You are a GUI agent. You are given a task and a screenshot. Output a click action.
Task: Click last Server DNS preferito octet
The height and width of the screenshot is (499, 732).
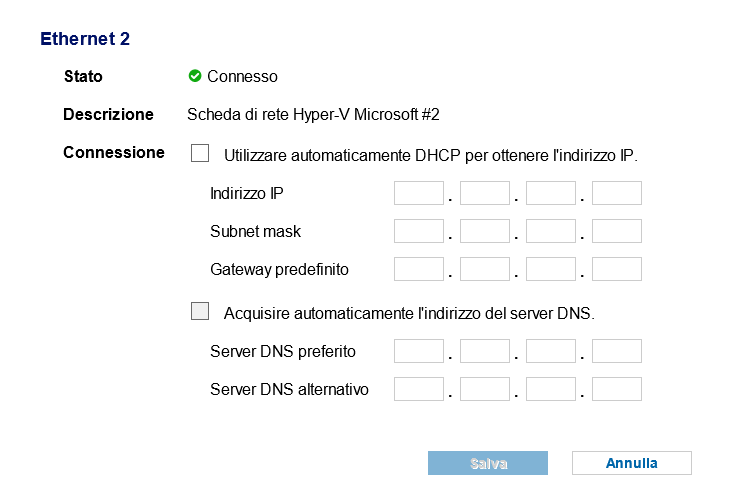617,351
